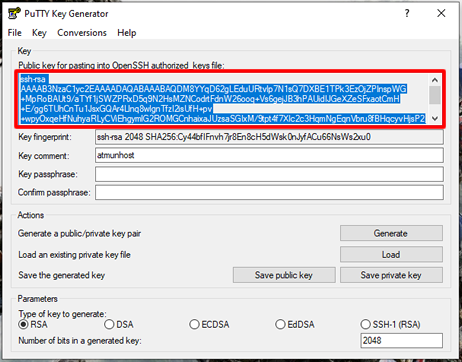Viewport: 462px width, 362px height.
Task: Click the 'Key fingerprint:' label
Action: (x=45, y=137)
